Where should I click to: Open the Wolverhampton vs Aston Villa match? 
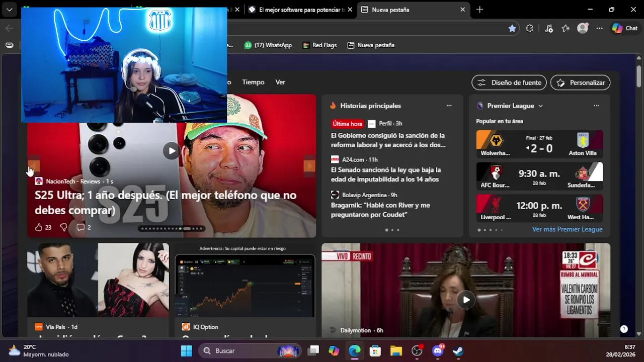click(x=539, y=144)
